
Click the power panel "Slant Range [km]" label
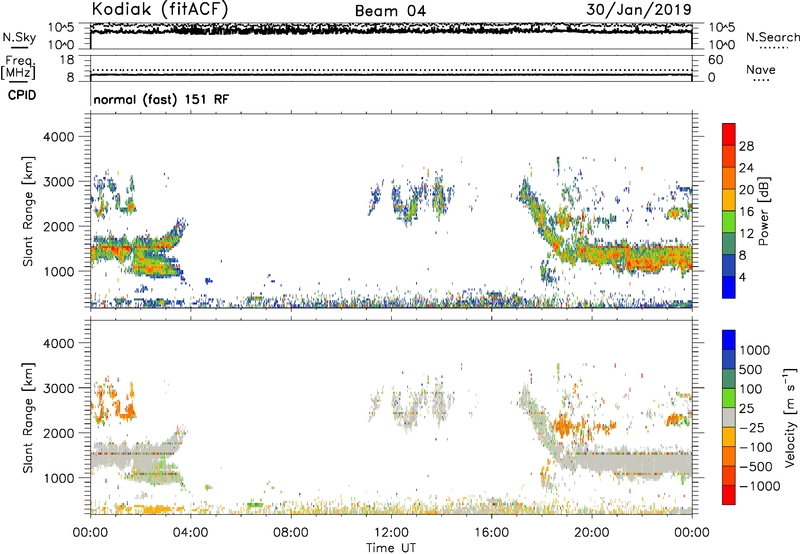point(28,211)
